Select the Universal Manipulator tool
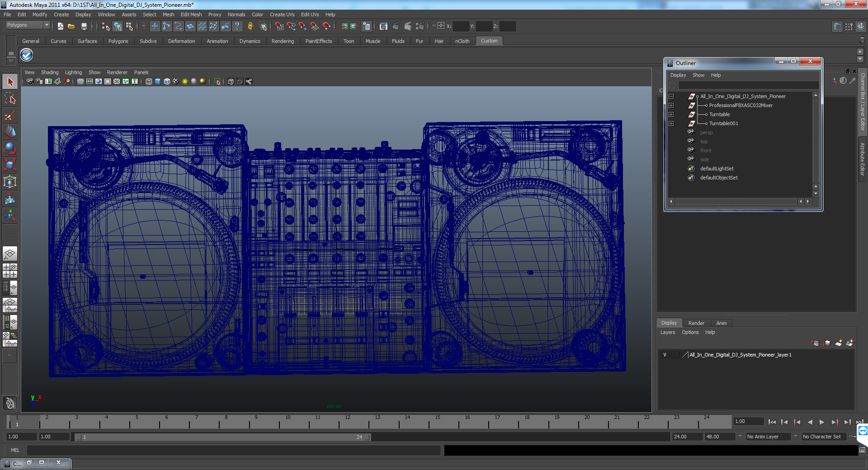Image resolution: width=868 pixels, height=470 pixels. [10, 182]
